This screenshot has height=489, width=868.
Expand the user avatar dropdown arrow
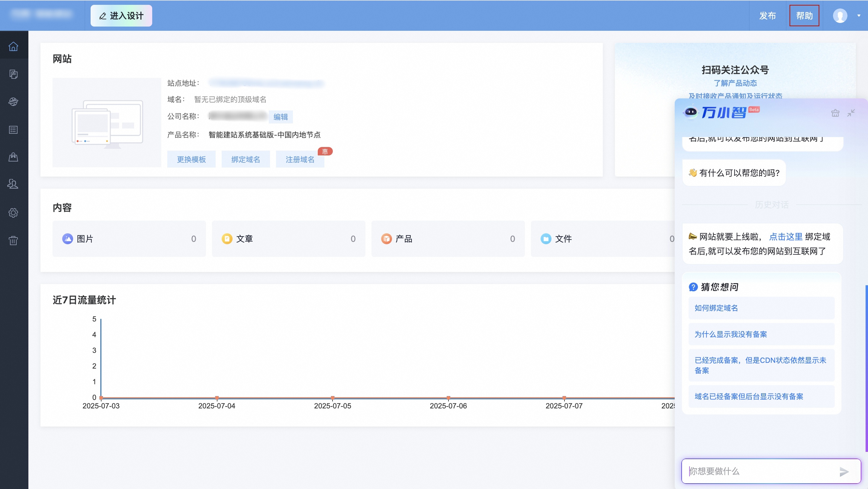[x=859, y=15]
